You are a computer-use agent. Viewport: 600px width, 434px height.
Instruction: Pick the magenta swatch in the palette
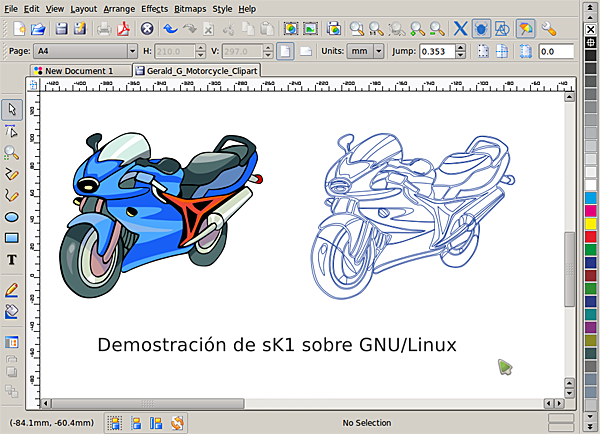tap(590, 210)
